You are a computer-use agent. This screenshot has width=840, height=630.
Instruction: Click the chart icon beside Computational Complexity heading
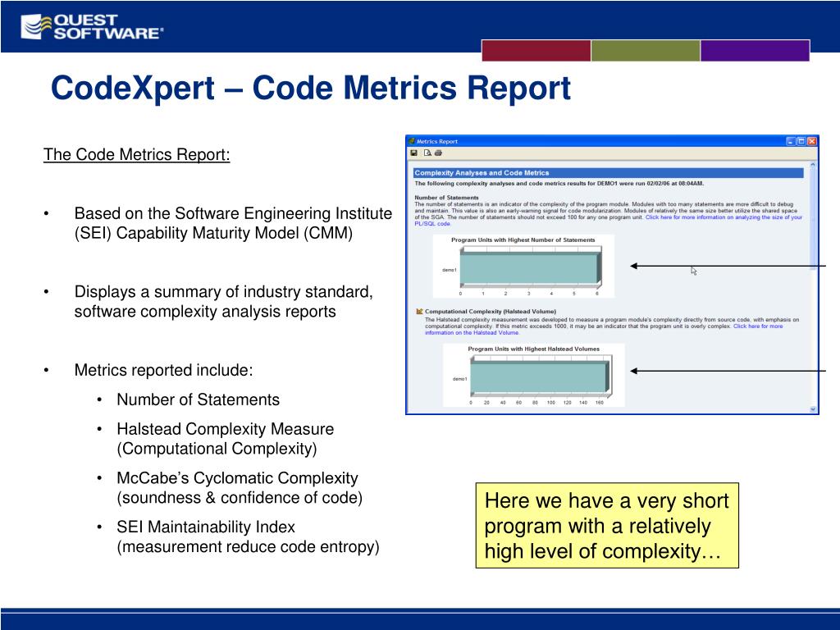point(419,311)
